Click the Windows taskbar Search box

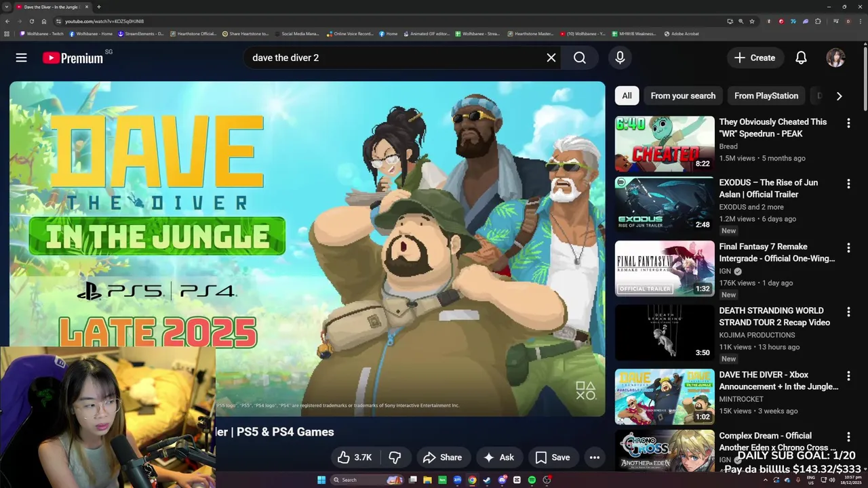367,480
